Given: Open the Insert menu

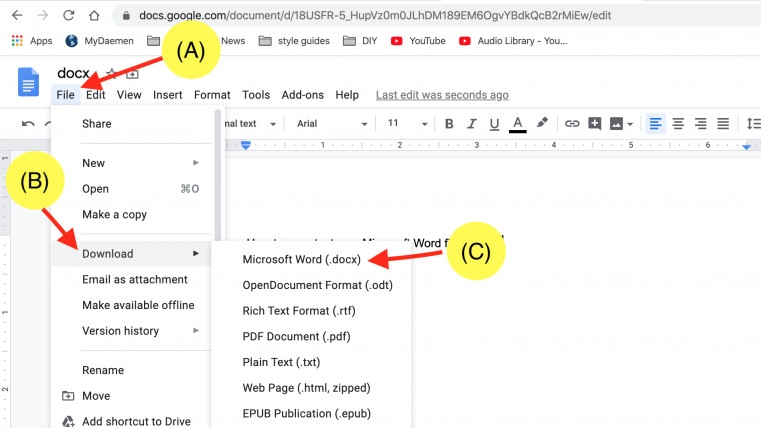Looking at the screenshot, I should (167, 95).
